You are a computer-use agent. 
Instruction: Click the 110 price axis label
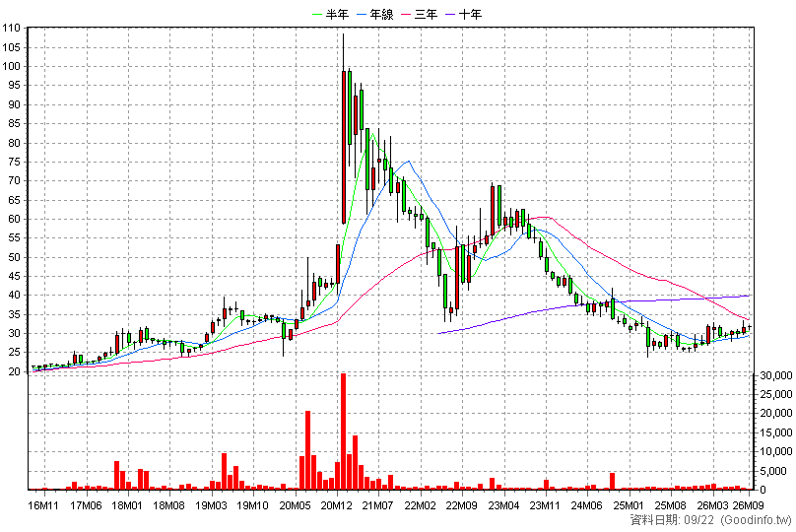(x=11, y=29)
